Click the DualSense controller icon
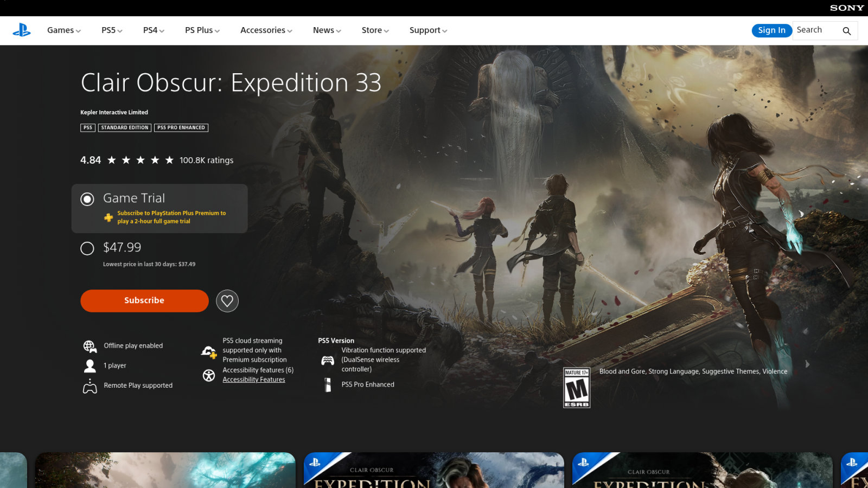This screenshot has height=488, width=868. (328, 361)
